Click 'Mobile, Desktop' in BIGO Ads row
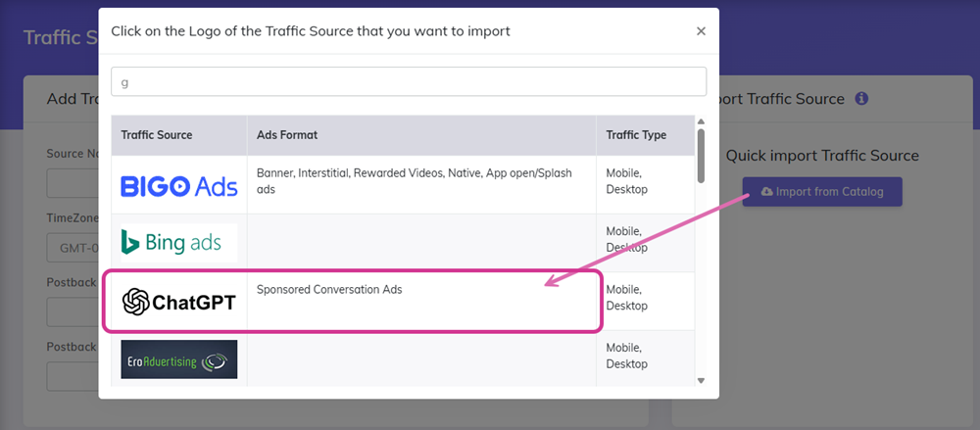980x430 pixels. coord(627,180)
